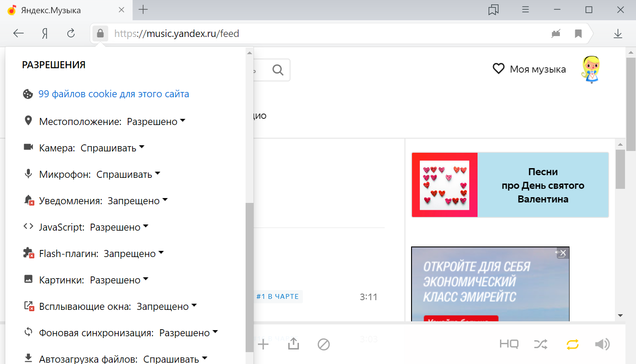Image resolution: width=636 pixels, height=364 pixels.
Task: Click the track duration 3:11
Action: [x=369, y=297]
